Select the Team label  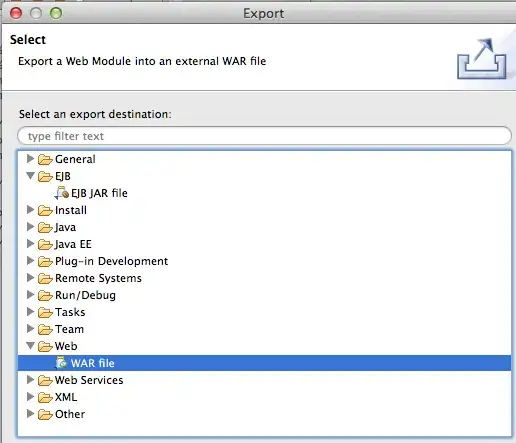tap(69, 329)
